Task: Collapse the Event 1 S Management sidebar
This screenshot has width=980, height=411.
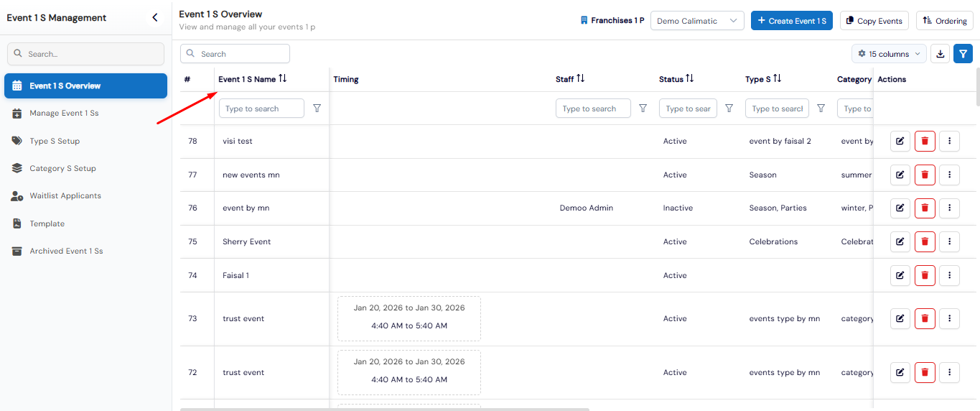Action: (154, 18)
